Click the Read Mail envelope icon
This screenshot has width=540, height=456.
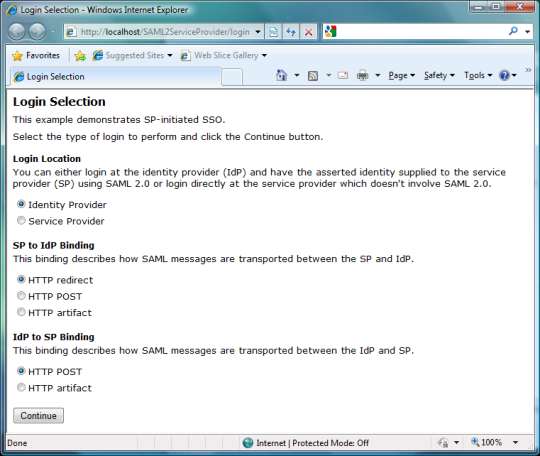tap(343, 75)
